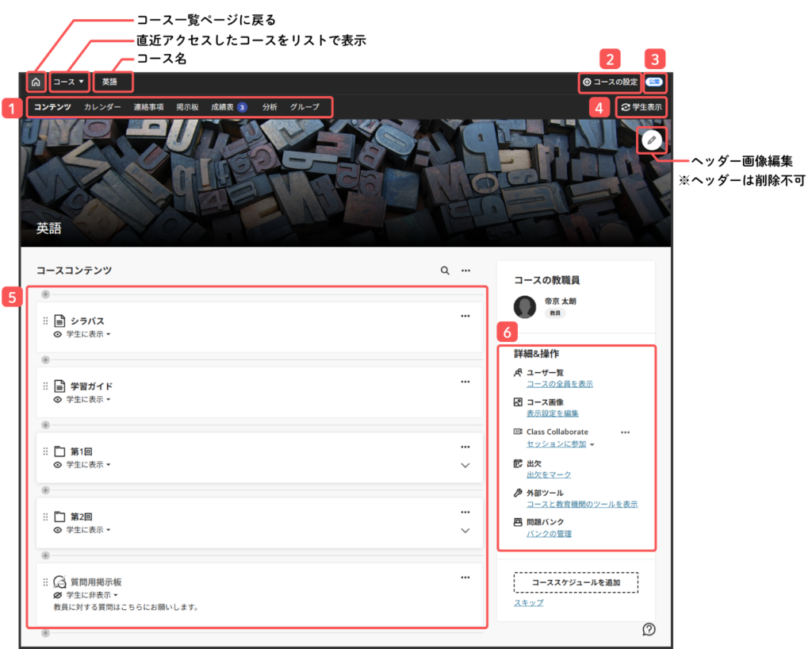Switch to the カレンダー tab
The width and height of the screenshot is (812, 649).
(x=102, y=107)
